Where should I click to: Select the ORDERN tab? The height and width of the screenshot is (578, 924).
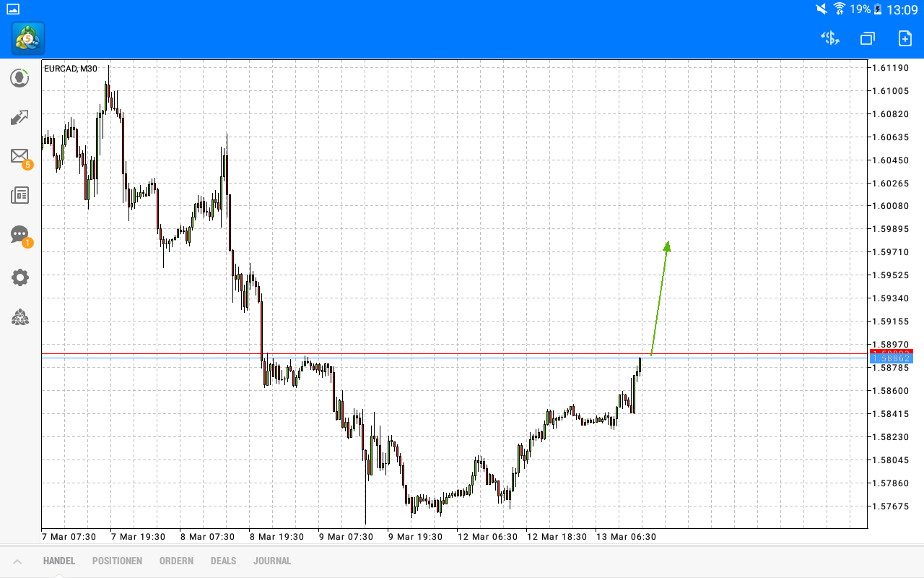pos(176,561)
